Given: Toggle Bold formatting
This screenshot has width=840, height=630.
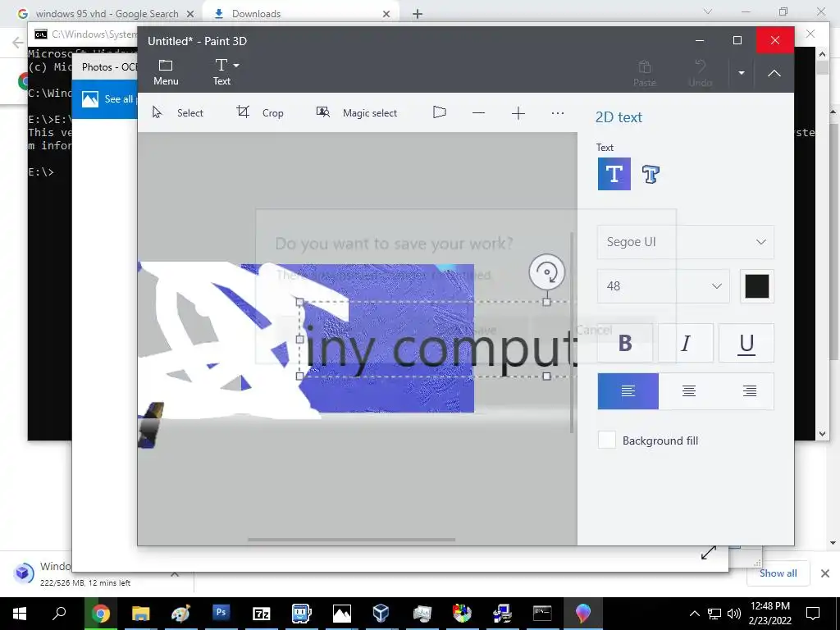Looking at the screenshot, I should (x=624, y=343).
